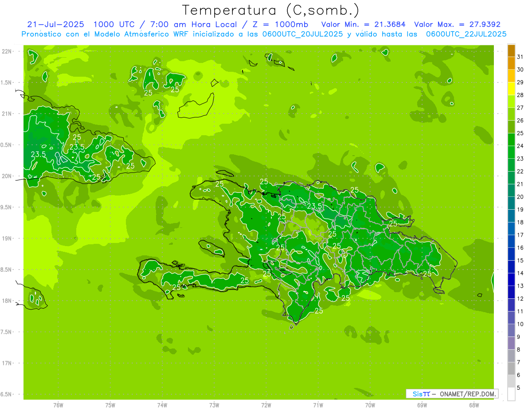The height and width of the screenshot is (411, 532).
Task: Click the '17N' latitude axis label
Action: coord(6,363)
